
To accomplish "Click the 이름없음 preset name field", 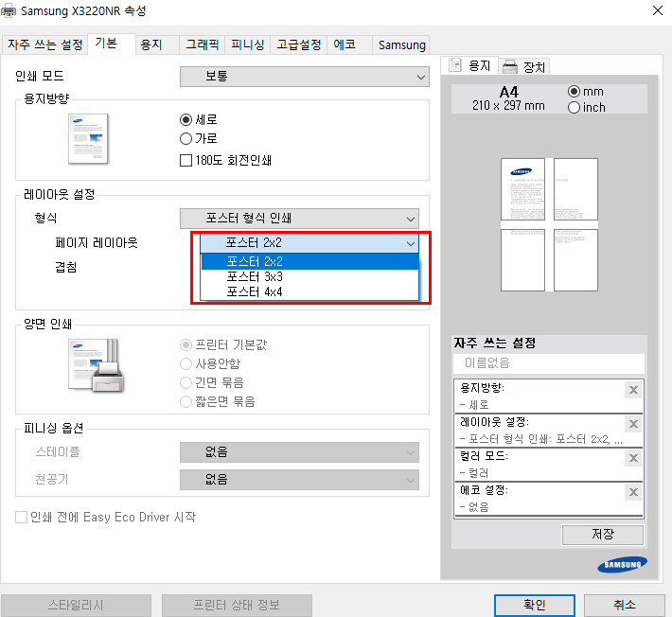I will (x=549, y=363).
